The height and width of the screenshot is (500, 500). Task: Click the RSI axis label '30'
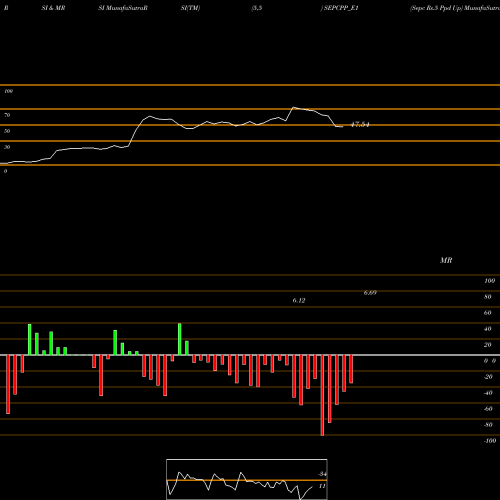tap(7, 147)
